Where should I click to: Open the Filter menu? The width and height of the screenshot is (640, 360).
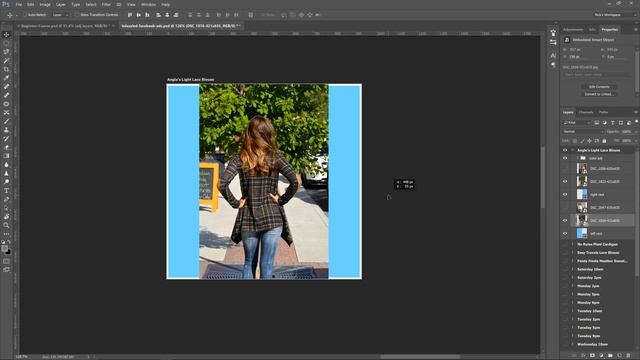(106, 4)
